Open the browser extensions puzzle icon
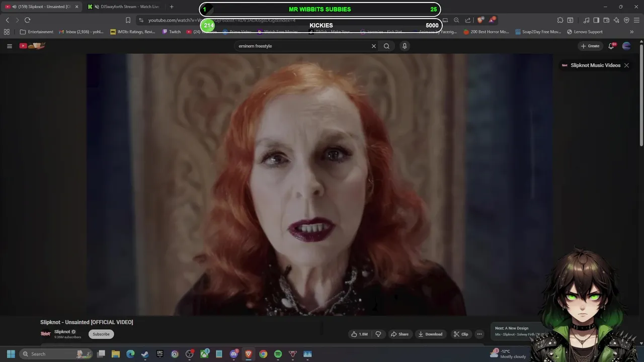The width and height of the screenshot is (644, 362). coord(560,20)
